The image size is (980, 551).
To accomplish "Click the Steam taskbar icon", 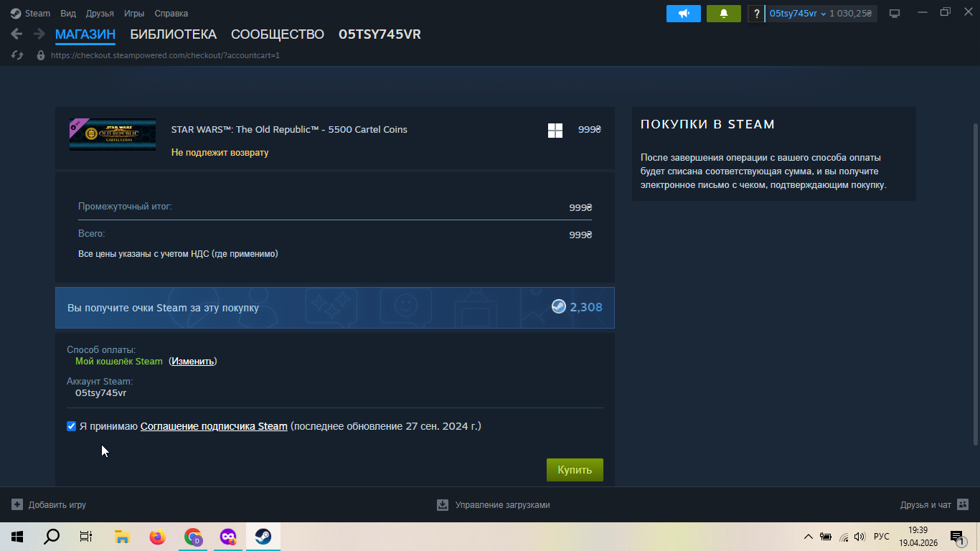I will click(x=263, y=537).
